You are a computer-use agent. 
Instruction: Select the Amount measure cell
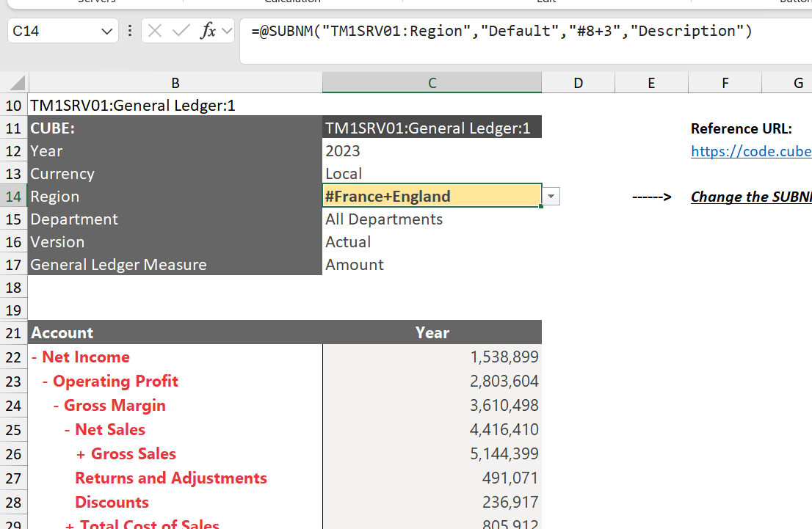[432, 265]
